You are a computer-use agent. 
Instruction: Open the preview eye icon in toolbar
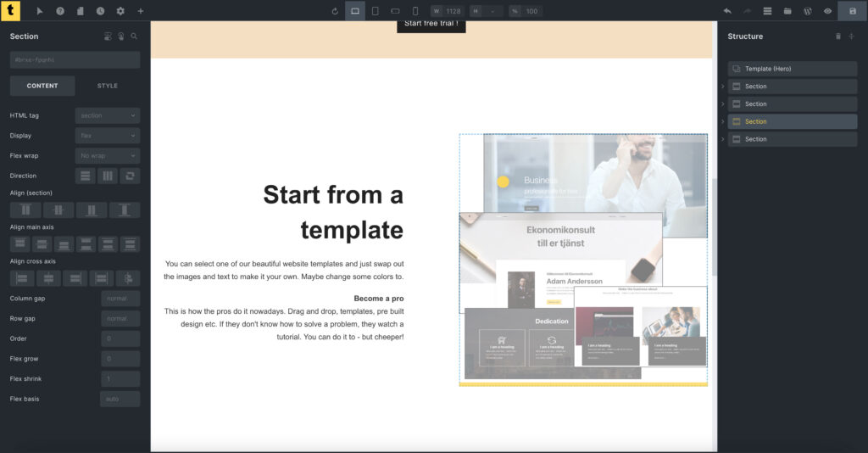[828, 11]
